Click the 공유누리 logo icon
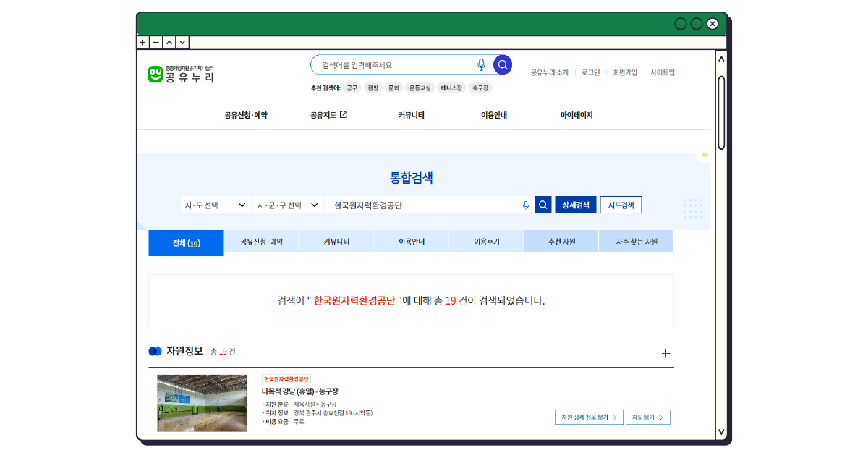This screenshot has height=458, width=868. click(156, 75)
